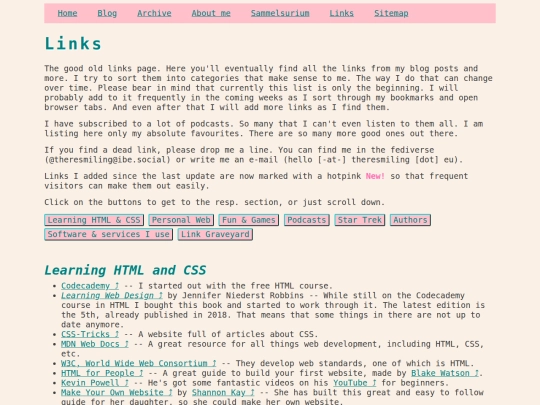The width and height of the screenshot is (540, 405).
Task: Click the Podcasts section button
Action: tap(307, 220)
